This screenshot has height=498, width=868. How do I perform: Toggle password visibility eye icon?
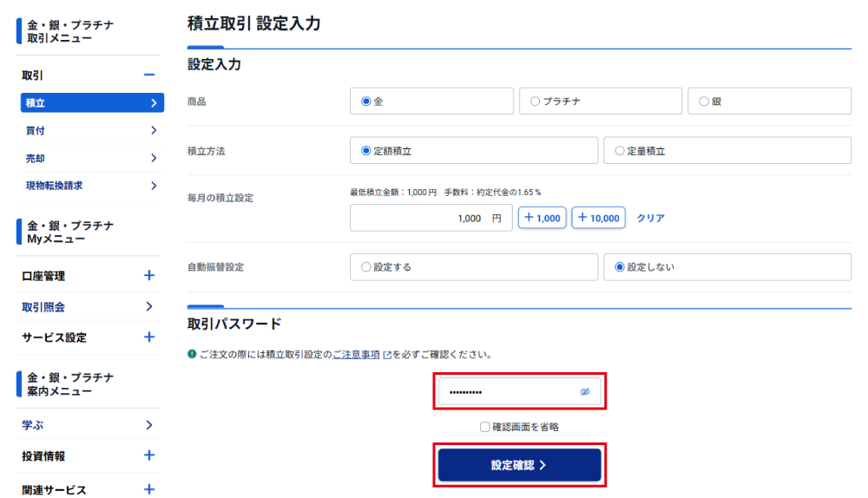(585, 392)
